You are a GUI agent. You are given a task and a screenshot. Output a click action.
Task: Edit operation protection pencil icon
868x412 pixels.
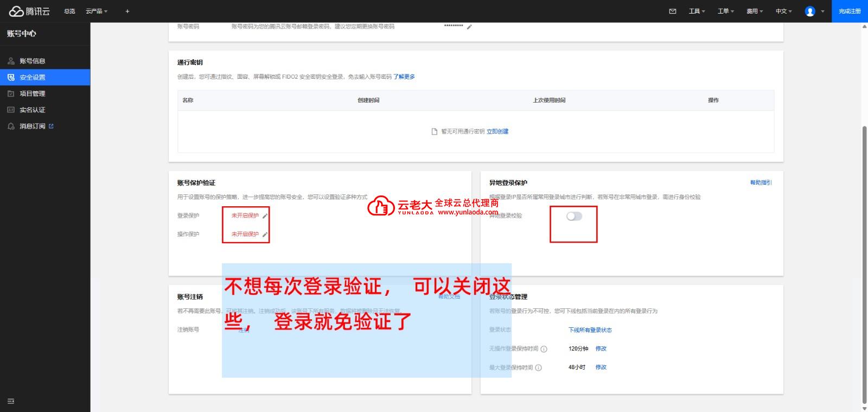[265, 234]
